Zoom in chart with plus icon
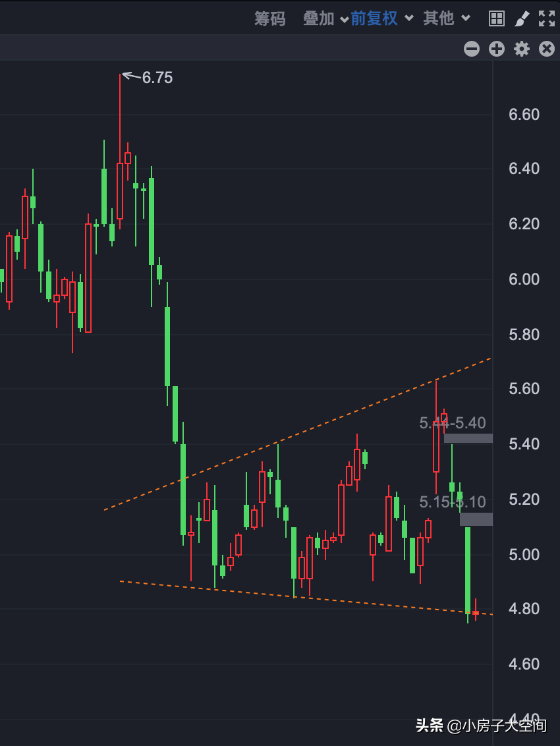The image size is (560, 746). tap(497, 49)
